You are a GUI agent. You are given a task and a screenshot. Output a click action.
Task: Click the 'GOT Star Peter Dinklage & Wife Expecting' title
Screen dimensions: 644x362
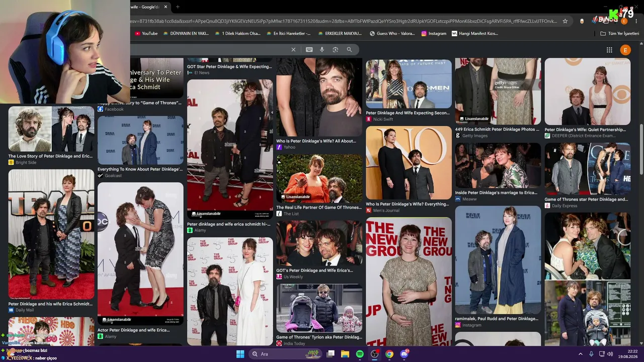pos(229,66)
